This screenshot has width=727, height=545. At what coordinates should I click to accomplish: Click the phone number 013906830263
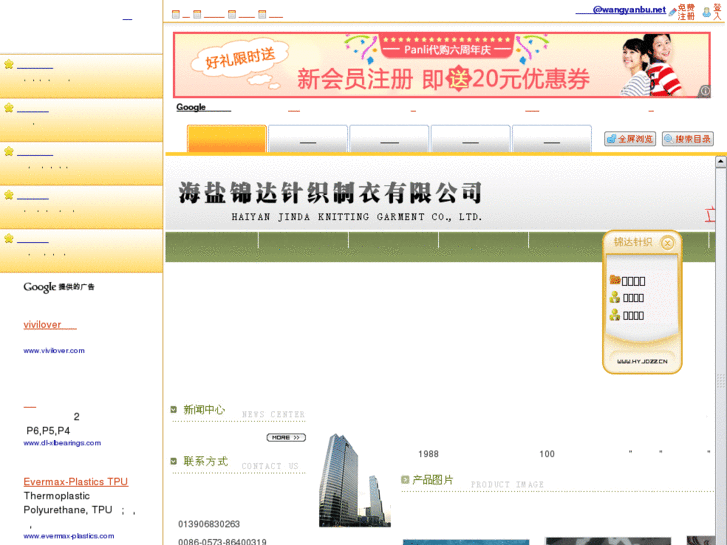pos(209,524)
